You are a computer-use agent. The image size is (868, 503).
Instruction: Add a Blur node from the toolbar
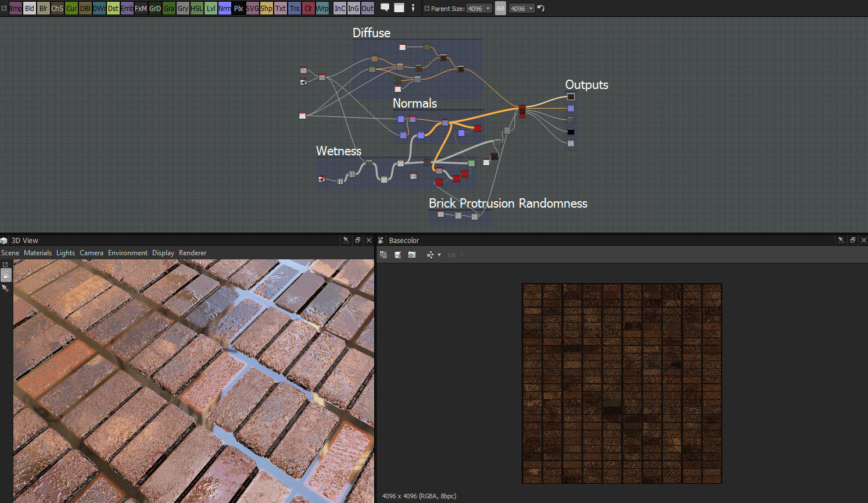point(43,8)
